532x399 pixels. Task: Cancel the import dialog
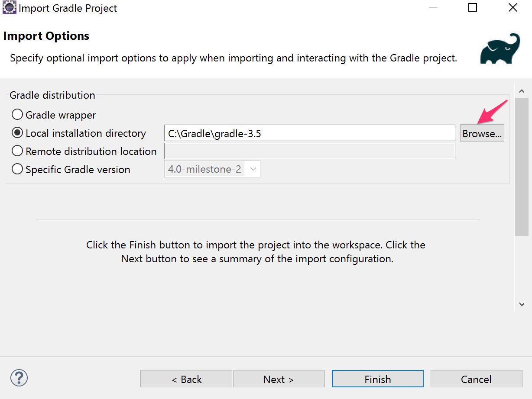(x=476, y=379)
